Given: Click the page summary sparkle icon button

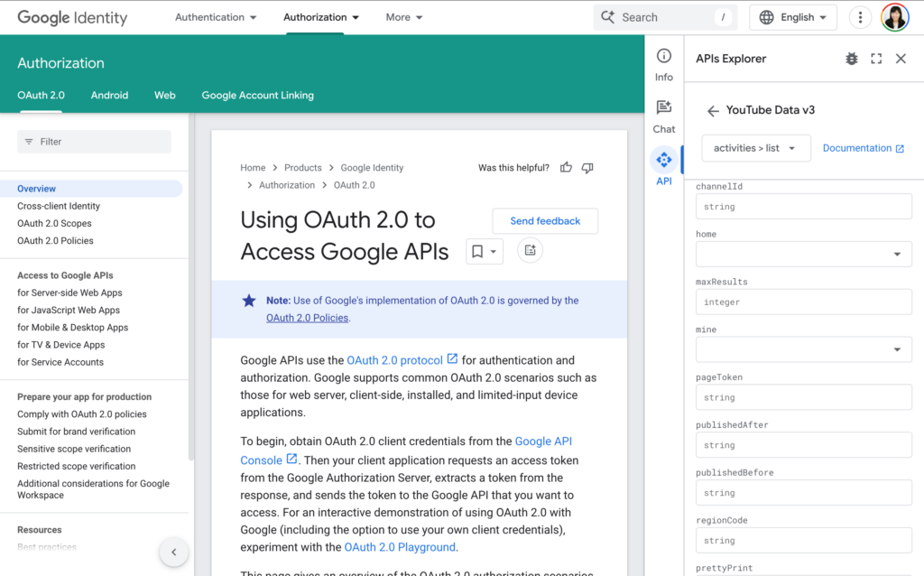Looking at the screenshot, I should 530,251.
